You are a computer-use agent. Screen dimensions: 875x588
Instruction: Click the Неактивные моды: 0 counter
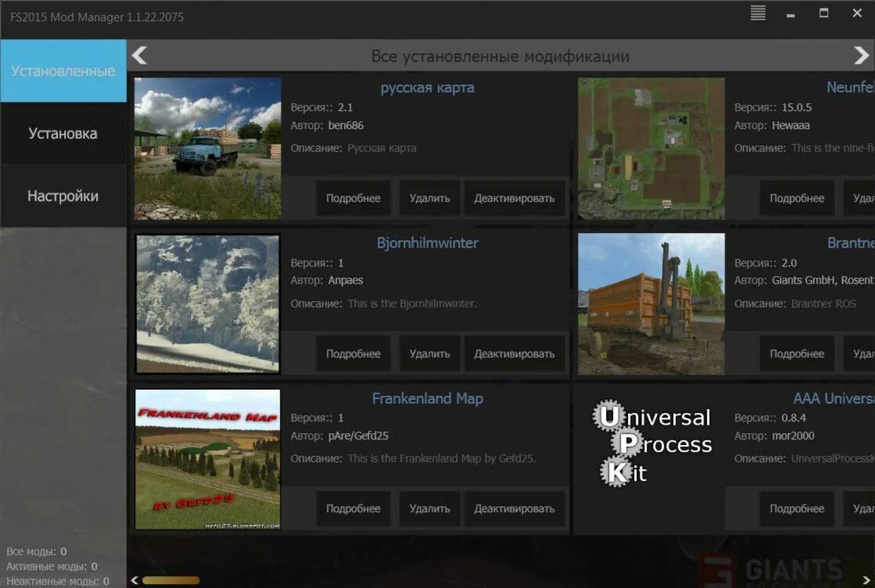point(58,581)
